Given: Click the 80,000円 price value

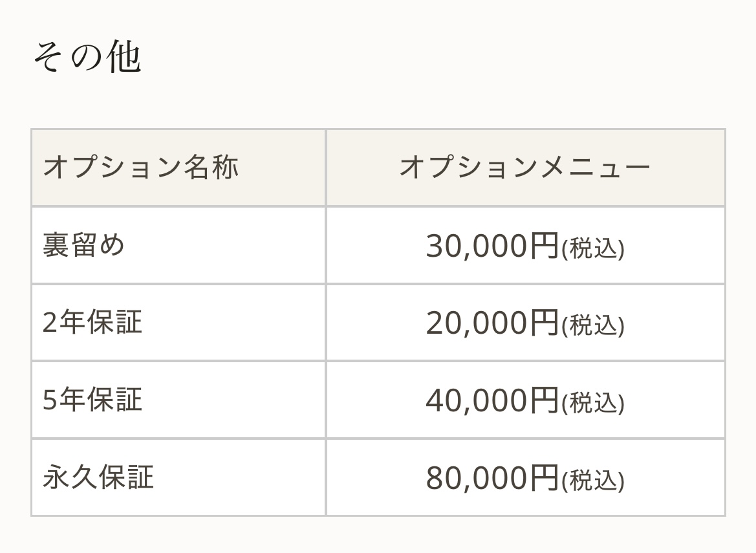Looking at the screenshot, I should (491, 478).
